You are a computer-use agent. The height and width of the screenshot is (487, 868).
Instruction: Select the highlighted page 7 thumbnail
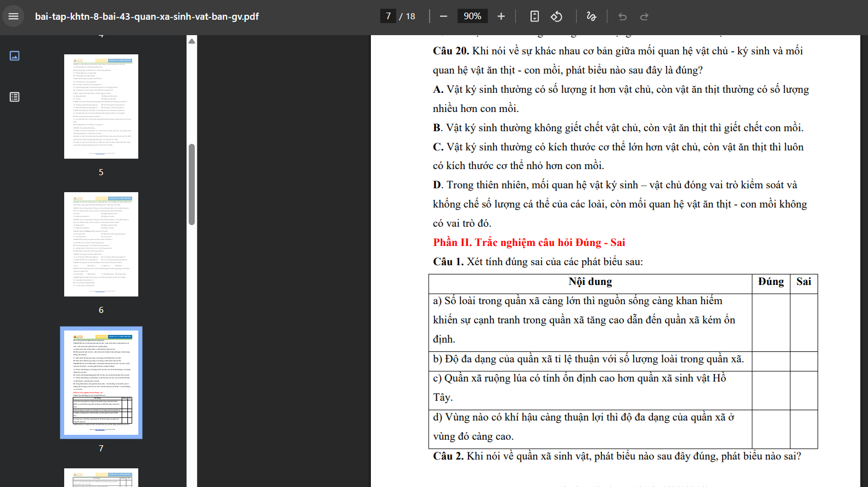click(101, 383)
